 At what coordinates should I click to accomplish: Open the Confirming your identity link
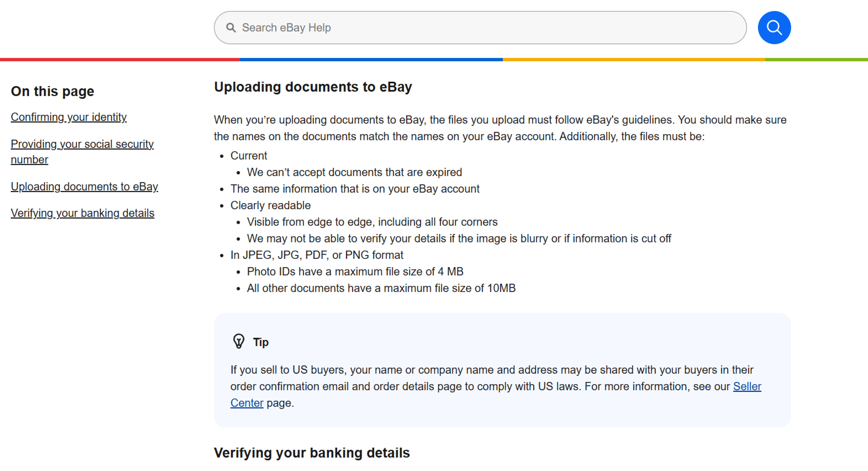coord(69,117)
